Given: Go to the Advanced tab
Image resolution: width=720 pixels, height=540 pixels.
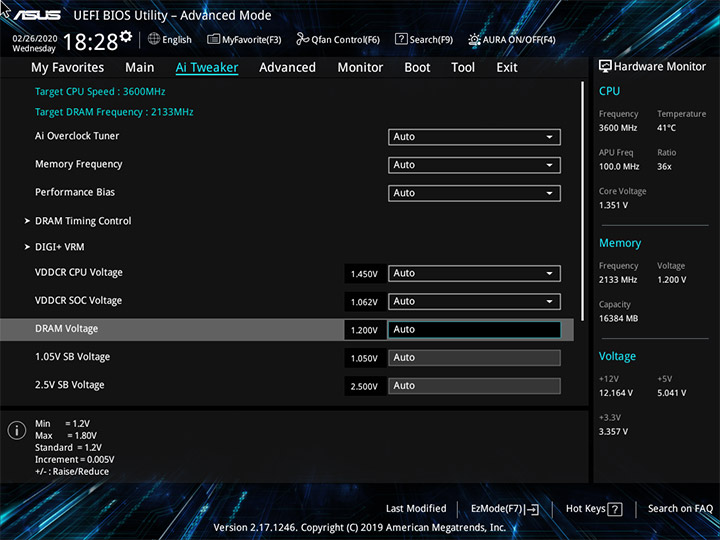Looking at the screenshot, I should pyautogui.click(x=287, y=68).
